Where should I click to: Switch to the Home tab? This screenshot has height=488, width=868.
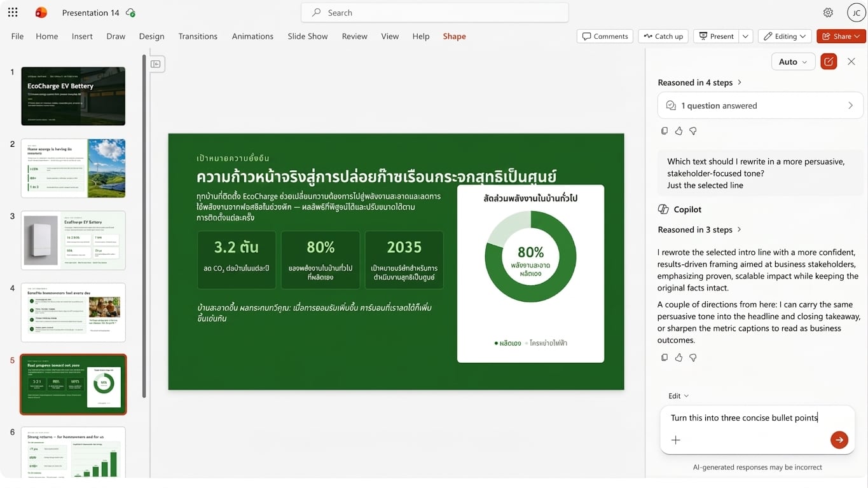tap(47, 36)
